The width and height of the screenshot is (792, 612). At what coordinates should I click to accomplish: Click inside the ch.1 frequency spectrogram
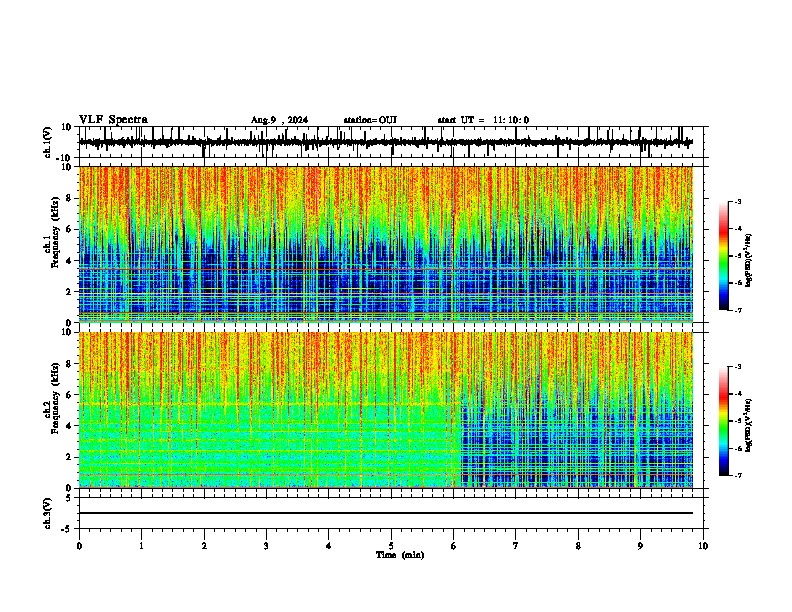386,244
